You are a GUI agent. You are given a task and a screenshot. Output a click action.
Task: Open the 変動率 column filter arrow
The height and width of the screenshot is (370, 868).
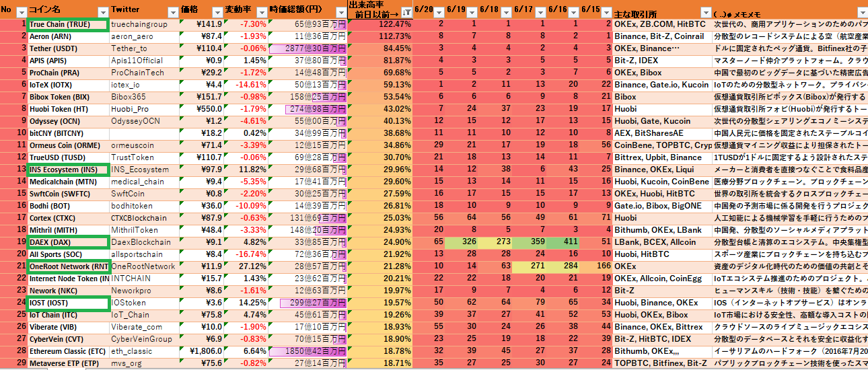click(x=260, y=12)
